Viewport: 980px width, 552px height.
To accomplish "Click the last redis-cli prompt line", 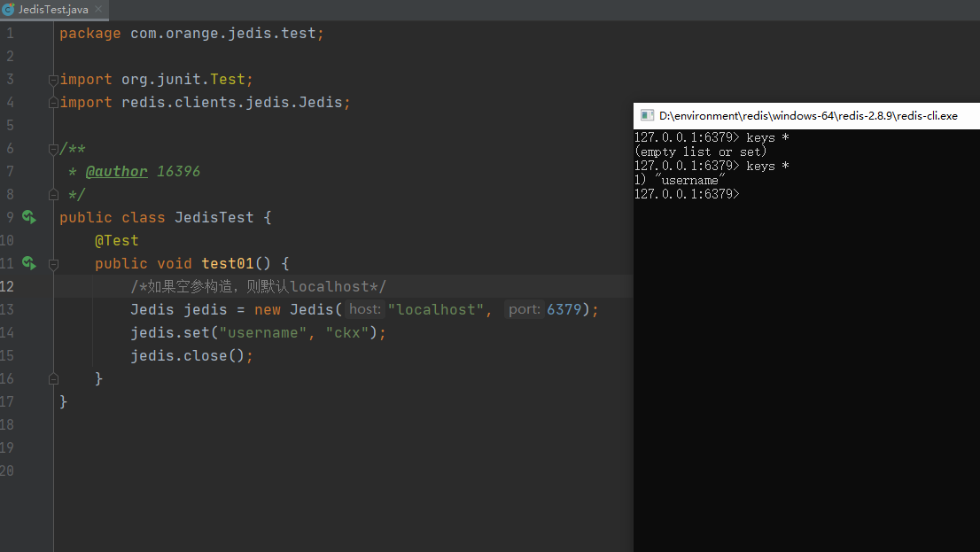I will (687, 194).
